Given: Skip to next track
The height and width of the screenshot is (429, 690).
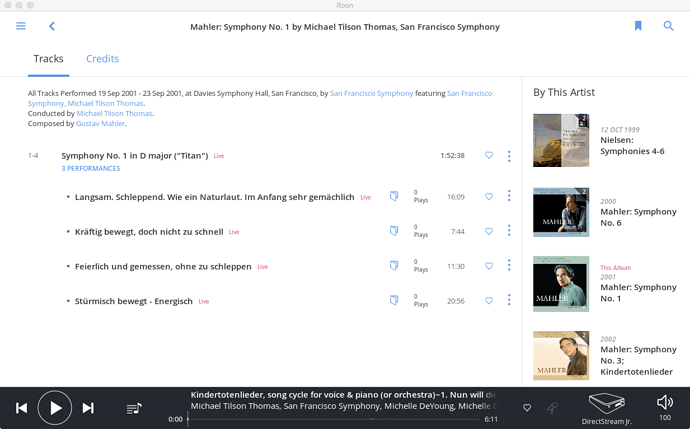Looking at the screenshot, I should coord(88,408).
